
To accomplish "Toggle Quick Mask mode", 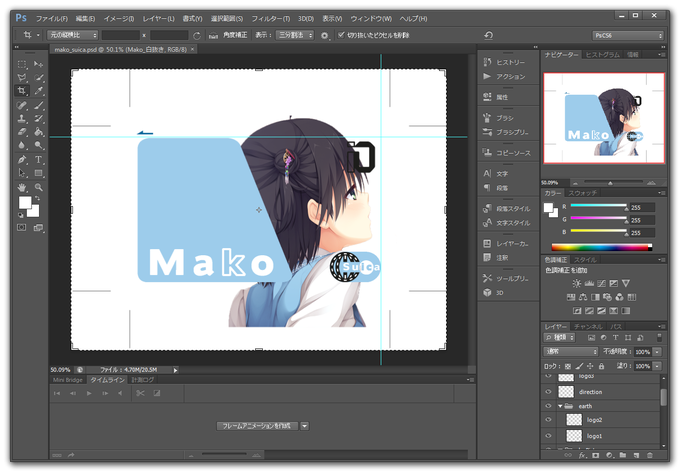I will (22, 227).
